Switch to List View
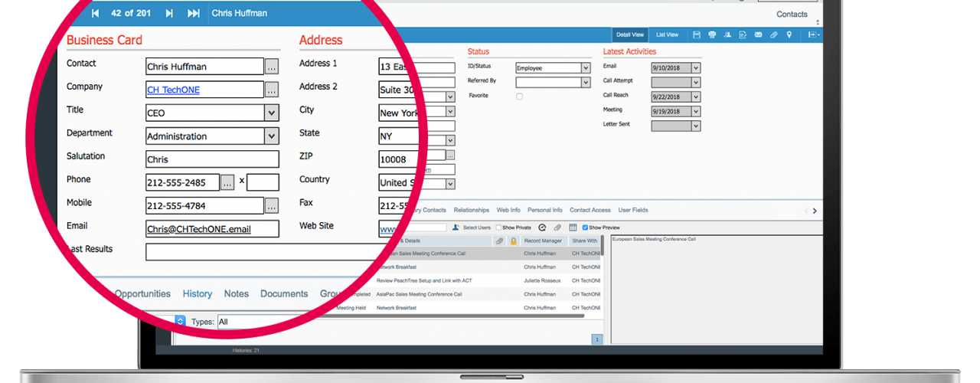This screenshot has height=383, width=980. click(x=667, y=34)
